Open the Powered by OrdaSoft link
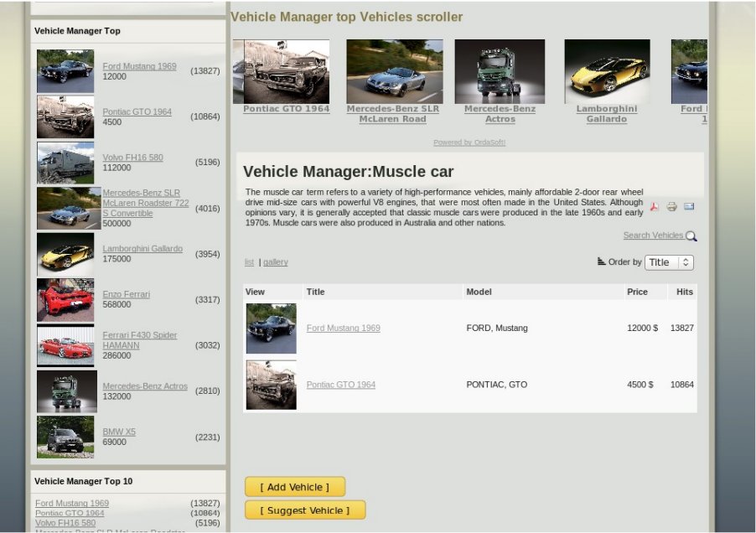This screenshot has width=756, height=533. tap(469, 142)
